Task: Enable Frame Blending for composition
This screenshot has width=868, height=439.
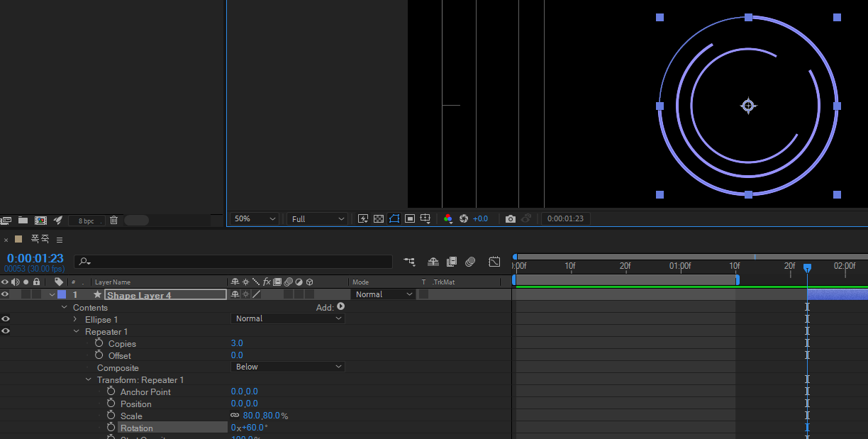Action: [x=452, y=262]
